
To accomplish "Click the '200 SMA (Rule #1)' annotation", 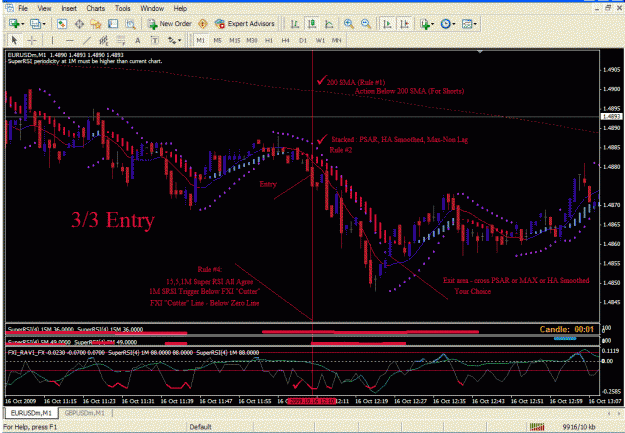I will click(x=356, y=82).
